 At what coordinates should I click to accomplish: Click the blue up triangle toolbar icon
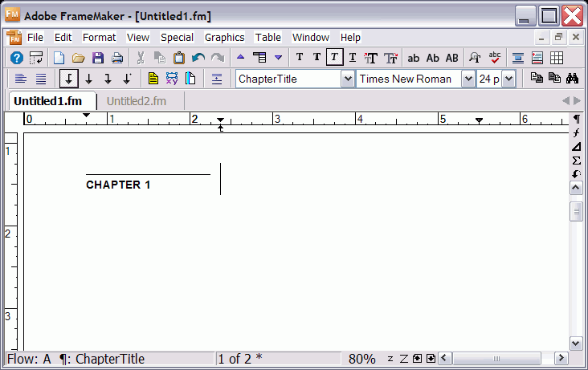(x=241, y=57)
